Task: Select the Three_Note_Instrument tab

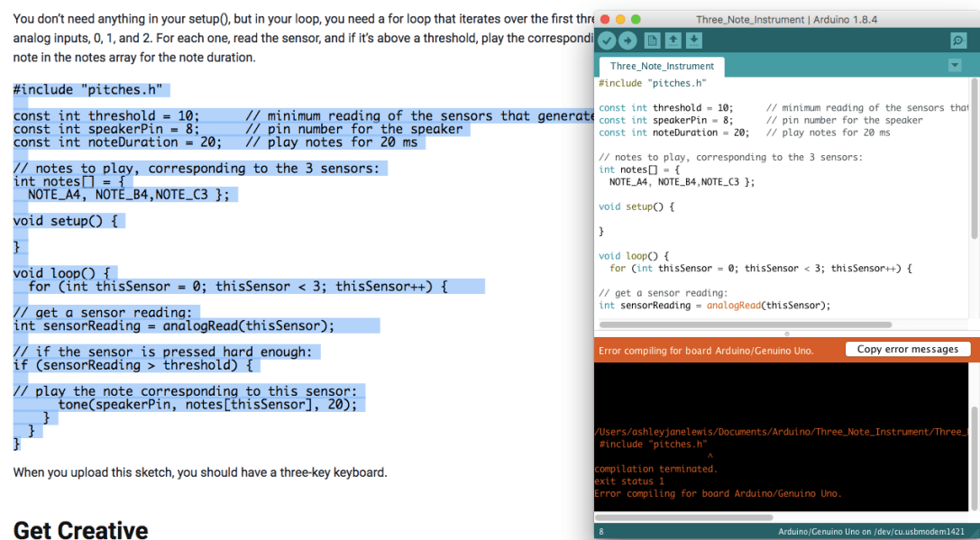Action: pyautogui.click(x=661, y=66)
